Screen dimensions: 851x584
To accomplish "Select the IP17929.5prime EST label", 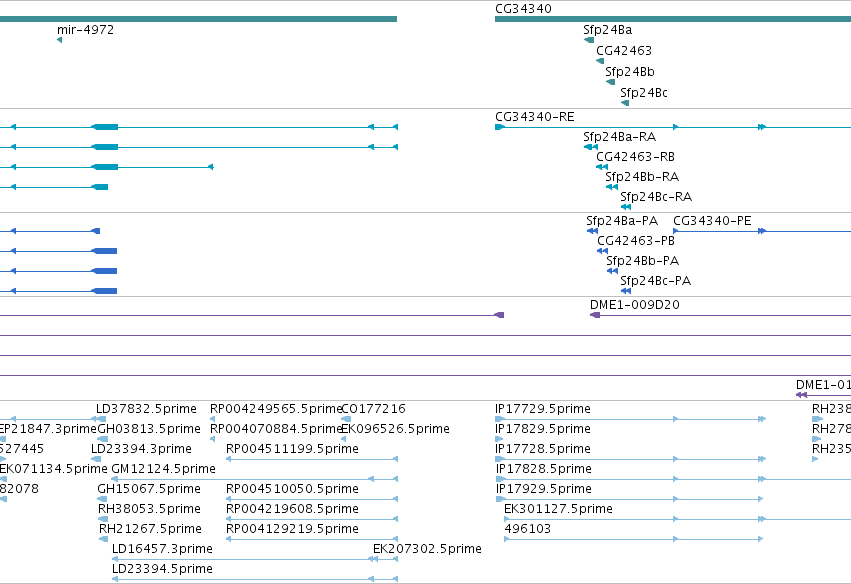I will click(544, 490).
